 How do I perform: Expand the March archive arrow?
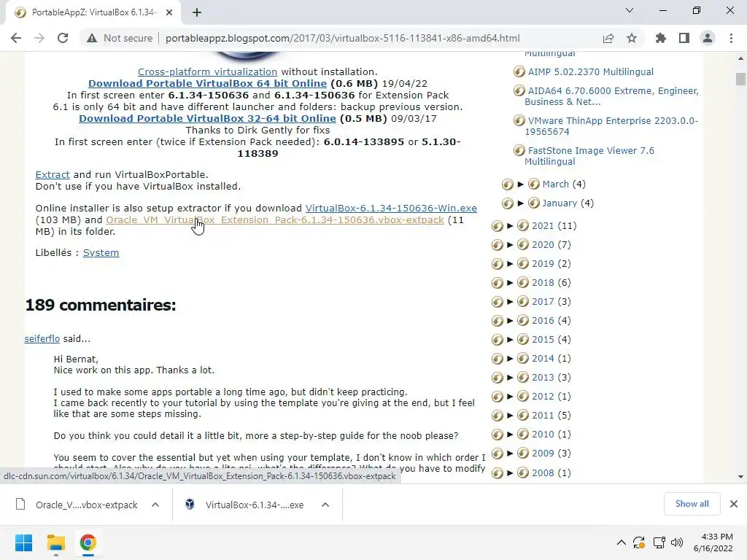click(520, 184)
